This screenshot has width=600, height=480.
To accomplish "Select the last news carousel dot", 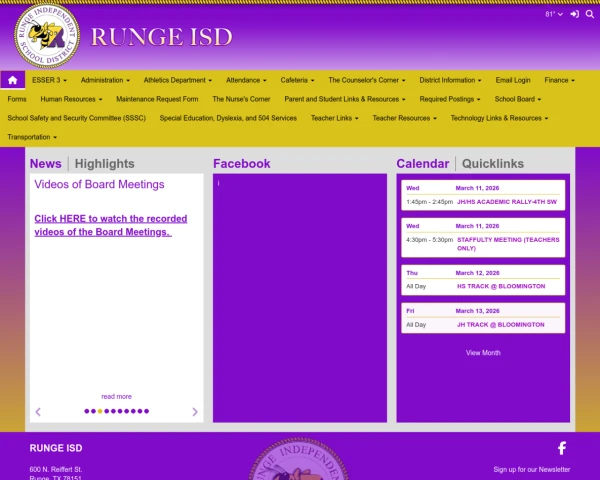I will pyautogui.click(x=146, y=411).
